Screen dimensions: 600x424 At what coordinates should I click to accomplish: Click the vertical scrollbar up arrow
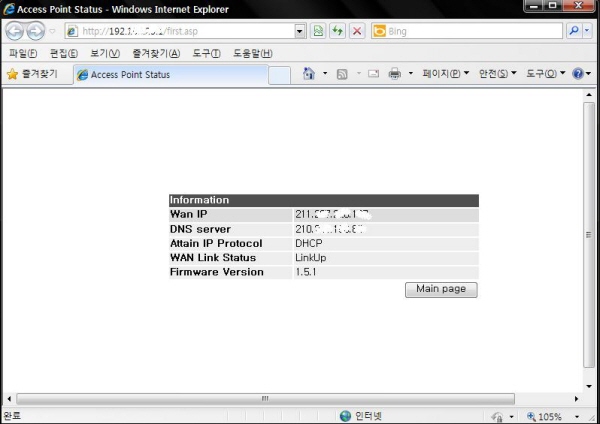point(589,95)
